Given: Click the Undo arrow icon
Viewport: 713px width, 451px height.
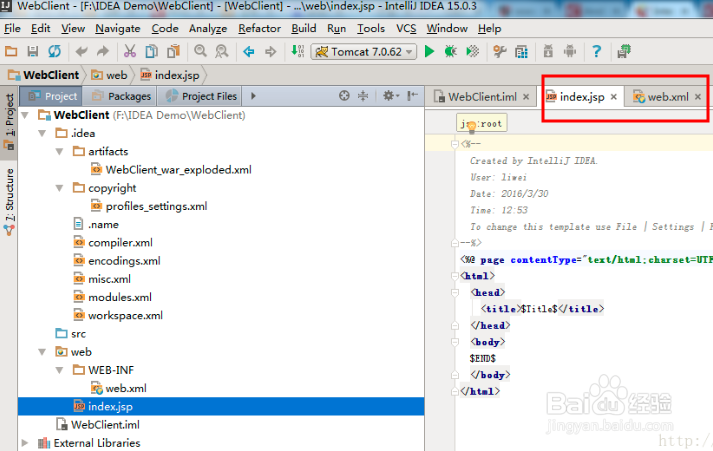Looking at the screenshot, I should tap(81, 51).
